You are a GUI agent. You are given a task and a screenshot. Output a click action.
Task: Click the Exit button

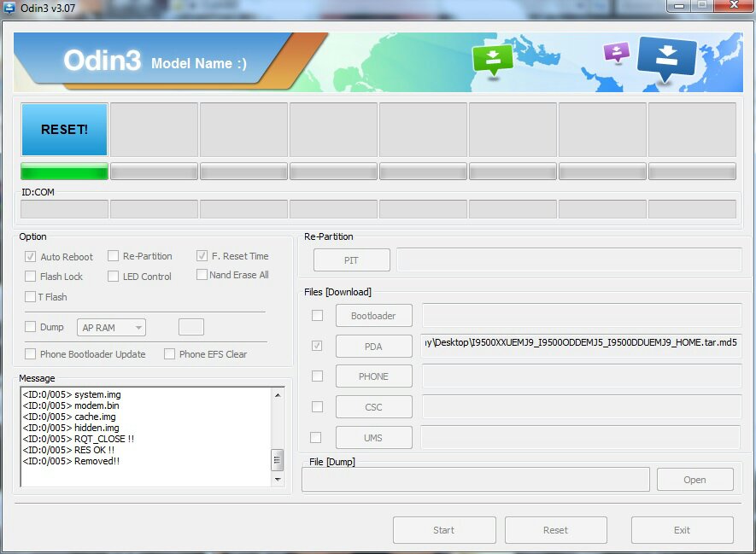pyautogui.click(x=683, y=530)
